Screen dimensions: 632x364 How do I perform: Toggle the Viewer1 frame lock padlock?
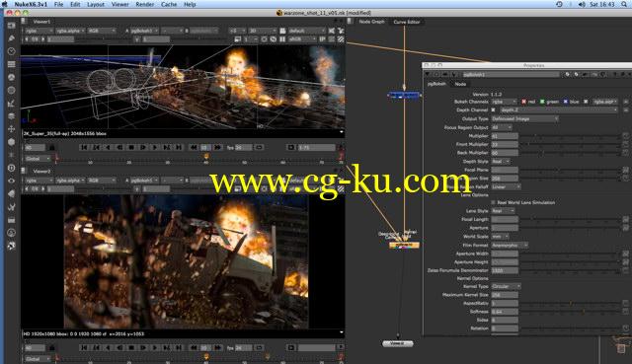[51, 147]
